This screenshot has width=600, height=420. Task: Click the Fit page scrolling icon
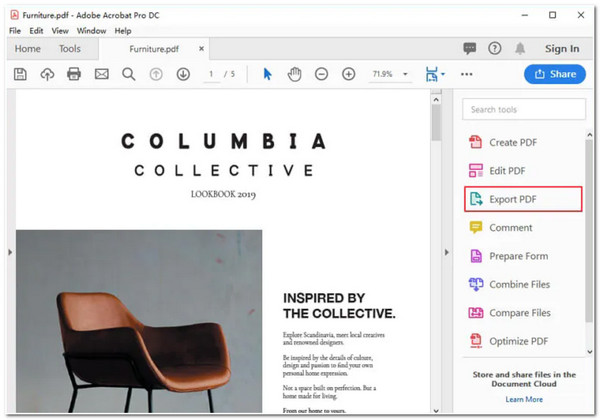tap(432, 74)
